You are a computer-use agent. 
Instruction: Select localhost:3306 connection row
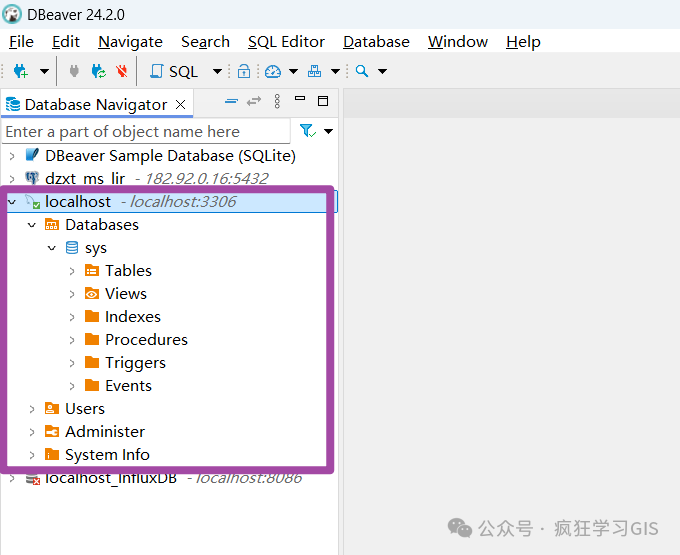(x=167, y=202)
